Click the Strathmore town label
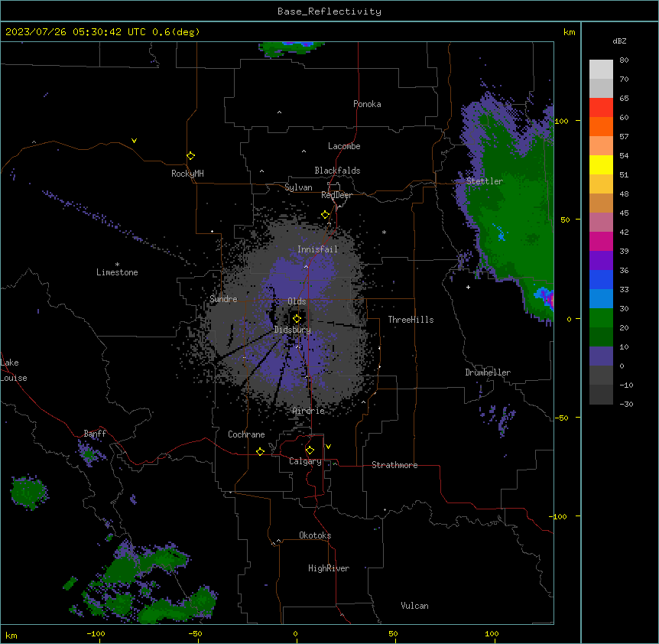Image resolution: width=659 pixels, height=644 pixels. (x=394, y=465)
